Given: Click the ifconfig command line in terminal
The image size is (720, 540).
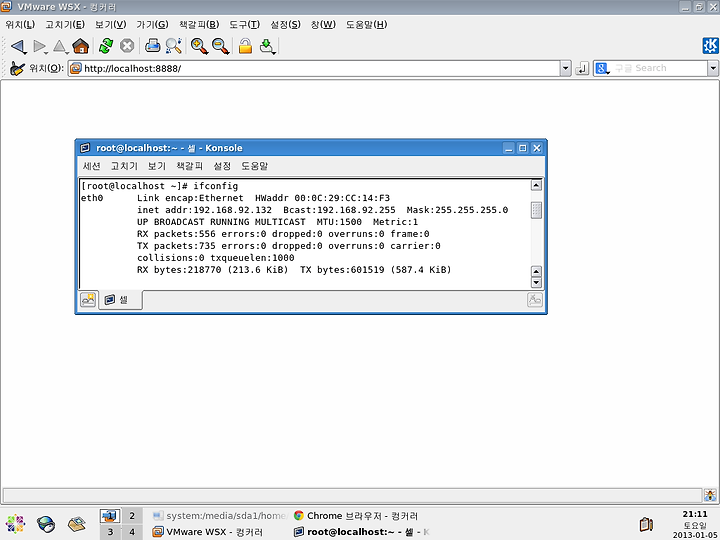Looking at the screenshot, I should point(159,186).
